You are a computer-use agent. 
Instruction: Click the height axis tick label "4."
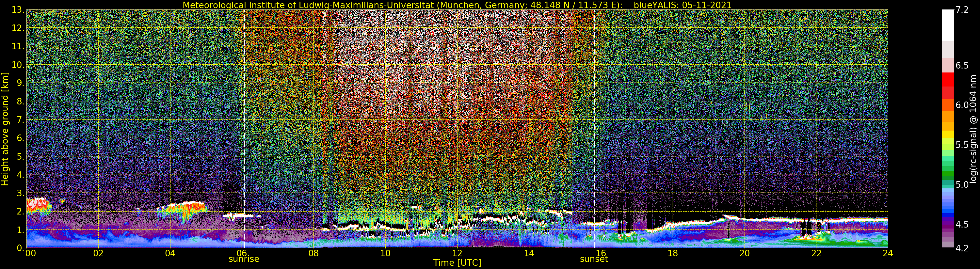[21, 175]
